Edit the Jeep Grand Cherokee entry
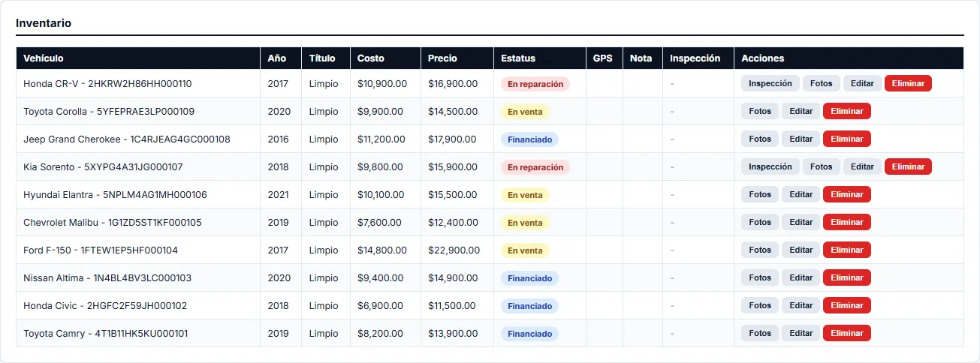 coord(801,139)
